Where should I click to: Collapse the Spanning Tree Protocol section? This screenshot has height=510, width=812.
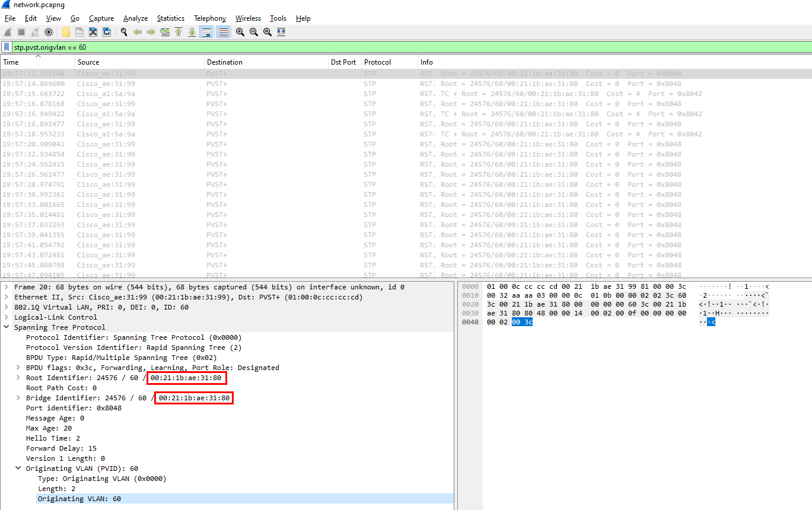(x=7, y=327)
